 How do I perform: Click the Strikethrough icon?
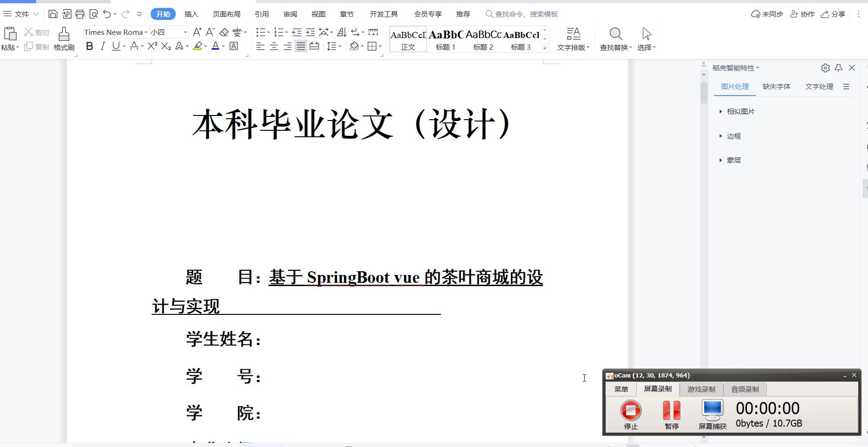(x=134, y=46)
